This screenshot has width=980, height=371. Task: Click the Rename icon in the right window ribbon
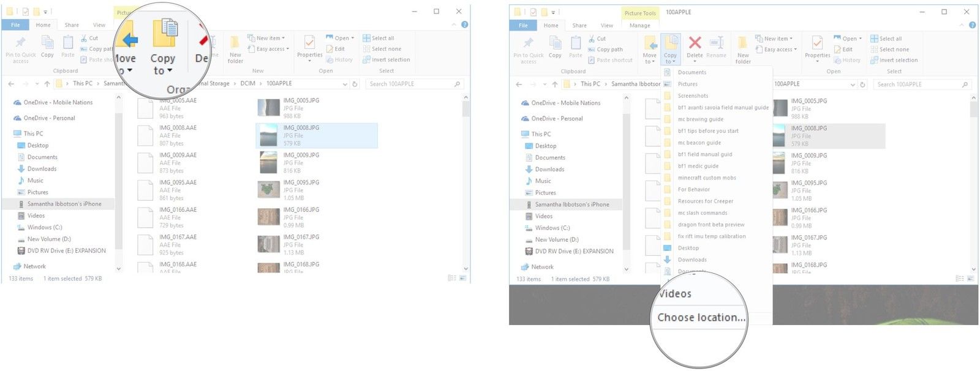[716, 44]
